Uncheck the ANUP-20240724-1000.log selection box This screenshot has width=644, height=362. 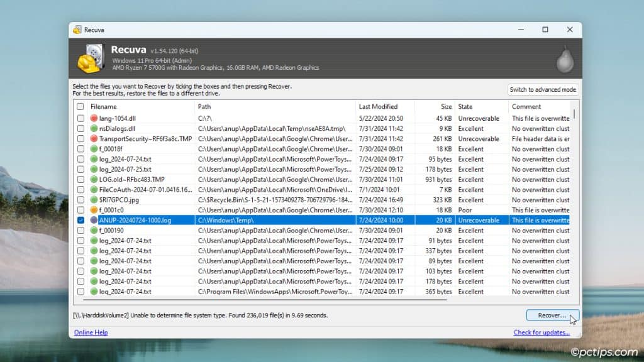[x=80, y=220]
